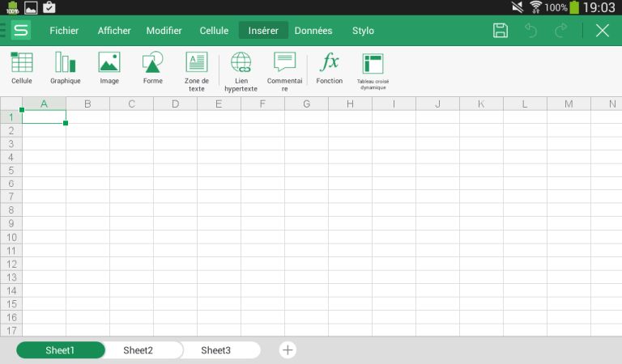
Task: Open the Stylo menu
Action: coord(363,31)
